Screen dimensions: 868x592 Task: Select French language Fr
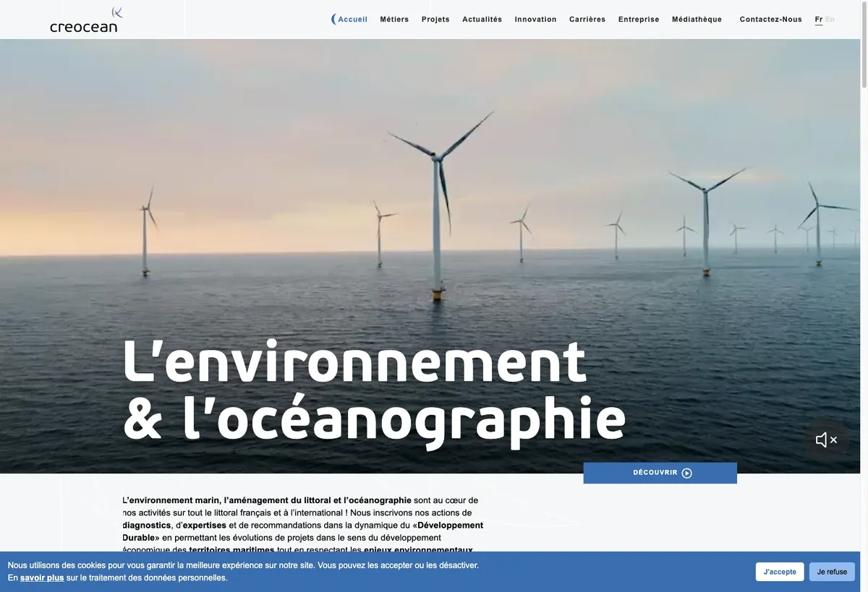[819, 20]
